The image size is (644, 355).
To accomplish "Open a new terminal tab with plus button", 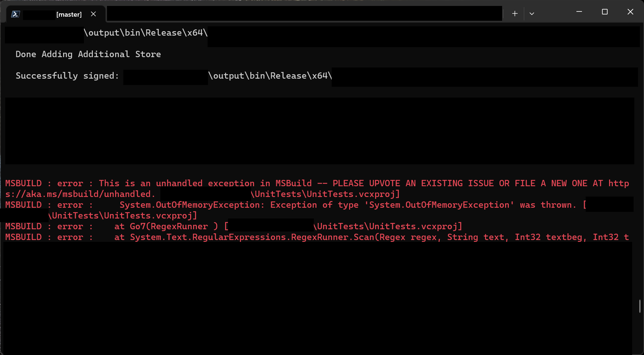I will [515, 13].
